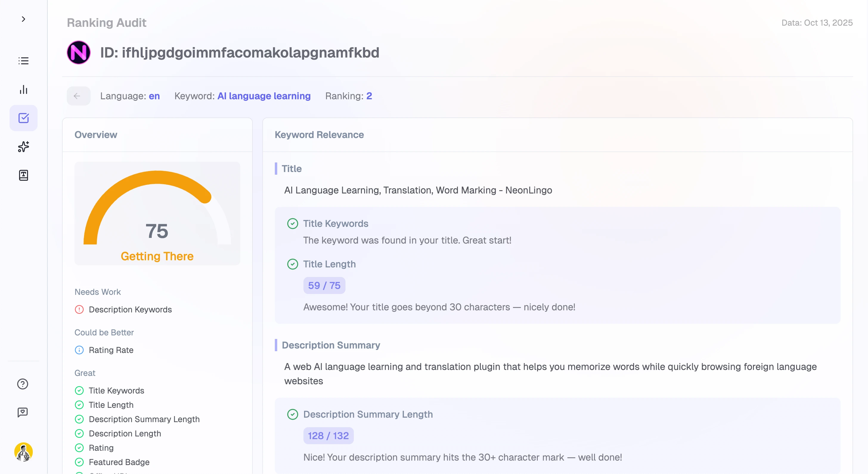
Task: Open the AI language learning keyword link
Action: pyautogui.click(x=263, y=96)
